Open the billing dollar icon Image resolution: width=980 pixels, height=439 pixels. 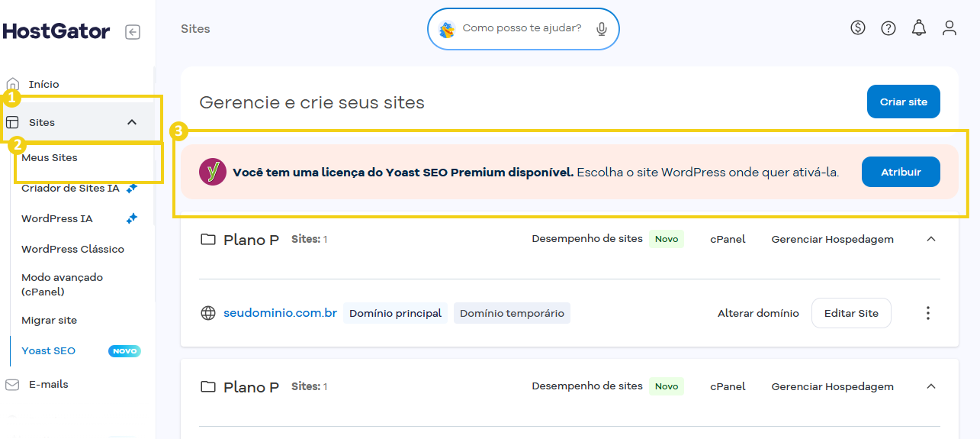(x=858, y=28)
